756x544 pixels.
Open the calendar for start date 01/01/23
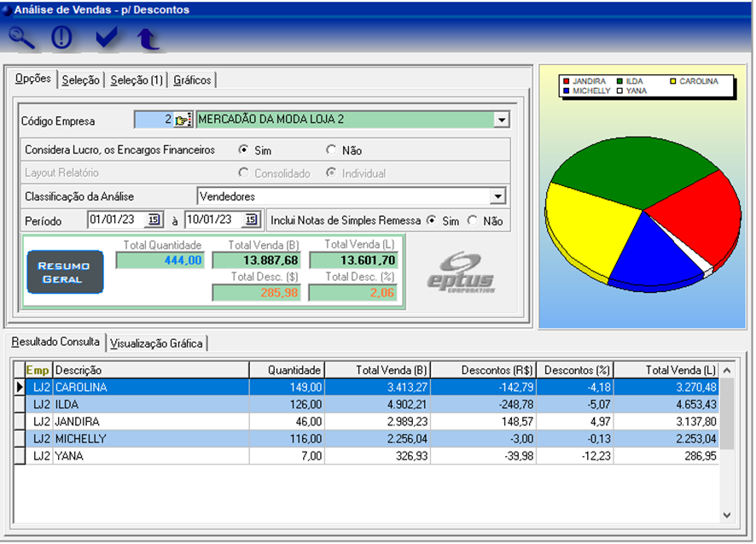[x=154, y=220]
